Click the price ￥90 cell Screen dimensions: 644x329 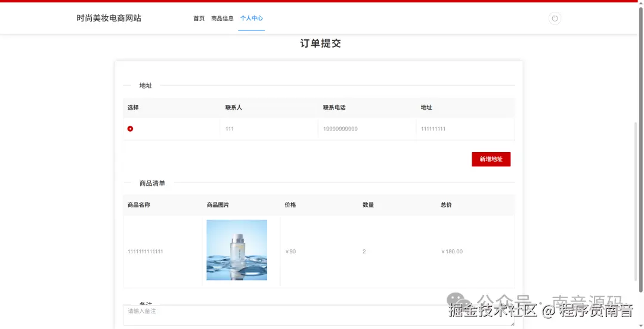[320, 252]
